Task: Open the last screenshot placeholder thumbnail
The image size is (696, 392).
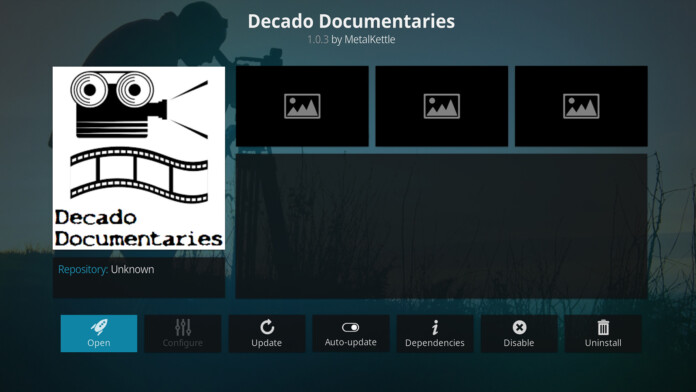Action: (x=581, y=106)
